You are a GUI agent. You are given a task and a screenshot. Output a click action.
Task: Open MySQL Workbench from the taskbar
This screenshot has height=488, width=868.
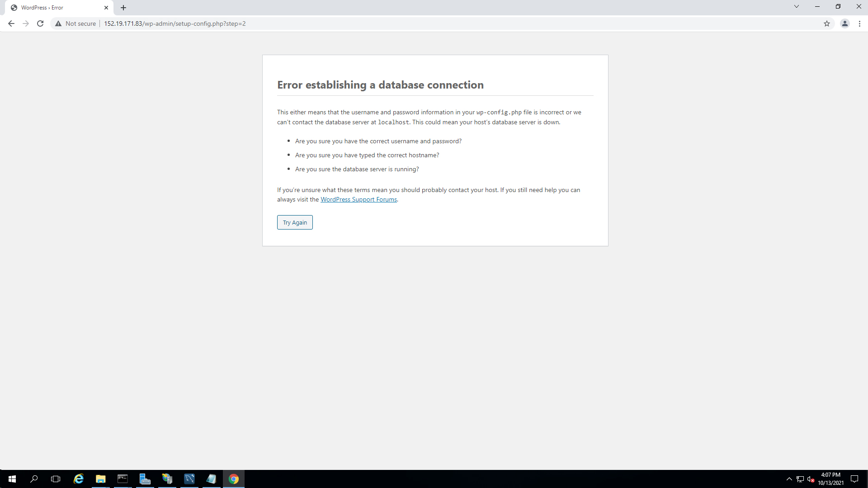pyautogui.click(x=189, y=479)
